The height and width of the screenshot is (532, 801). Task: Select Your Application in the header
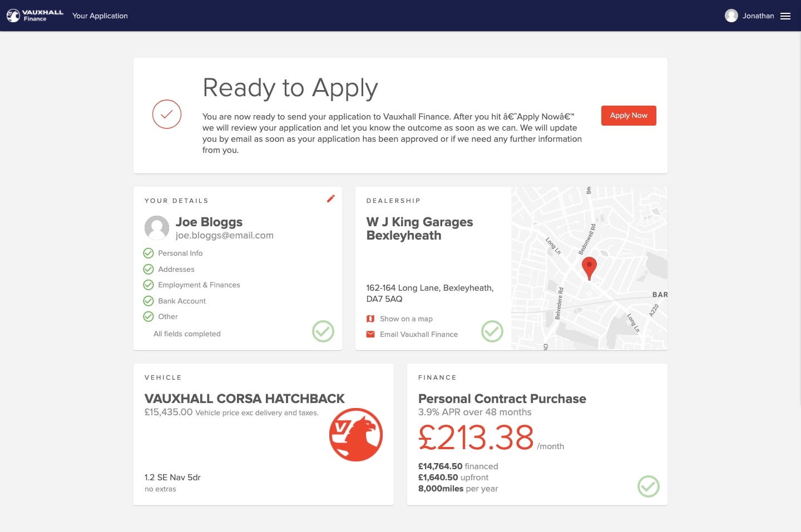click(100, 16)
